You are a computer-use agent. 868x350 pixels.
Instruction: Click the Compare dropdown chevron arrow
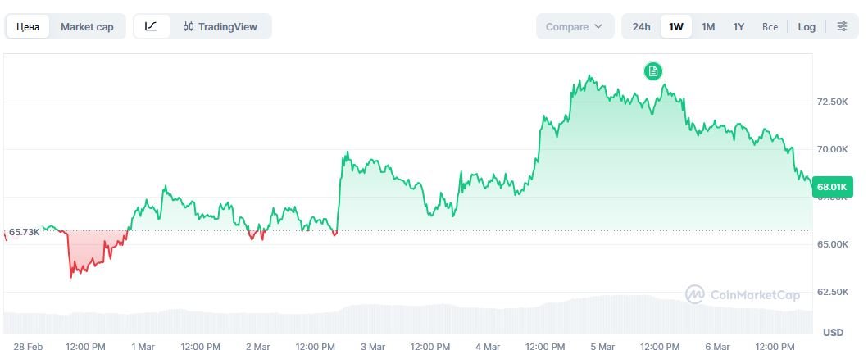pos(598,26)
